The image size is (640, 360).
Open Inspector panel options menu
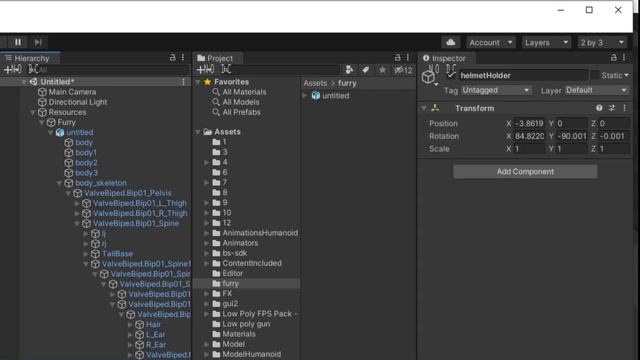tap(624, 58)
